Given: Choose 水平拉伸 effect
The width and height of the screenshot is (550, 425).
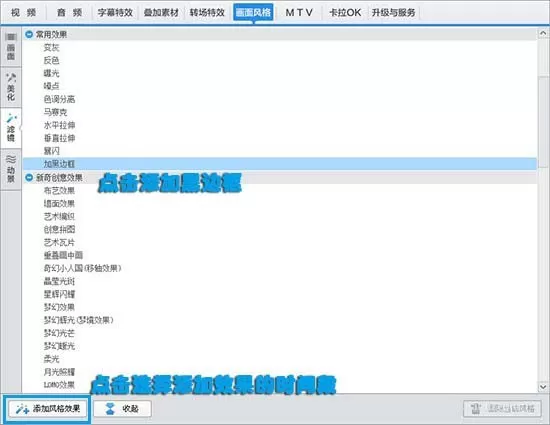Looking at the screenshot, I should [x=59, y=125].
